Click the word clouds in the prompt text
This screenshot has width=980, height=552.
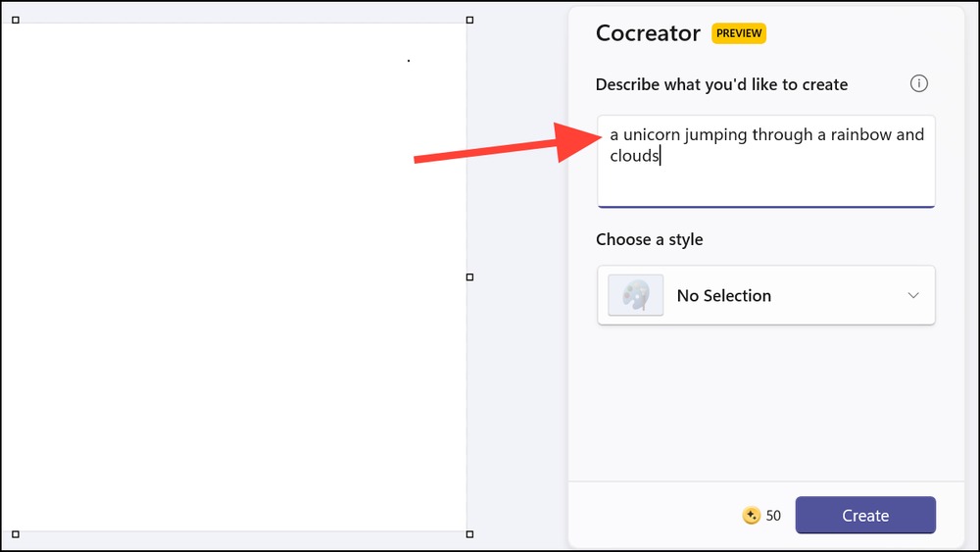tap(634, 156)
